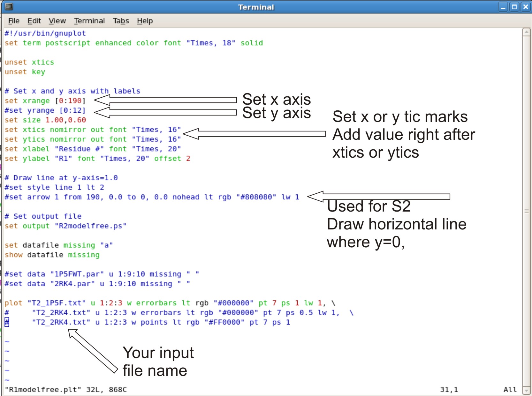The image size is (532, 396).
Task: Close the Terminal window
Action: click(x=525, y=7)
